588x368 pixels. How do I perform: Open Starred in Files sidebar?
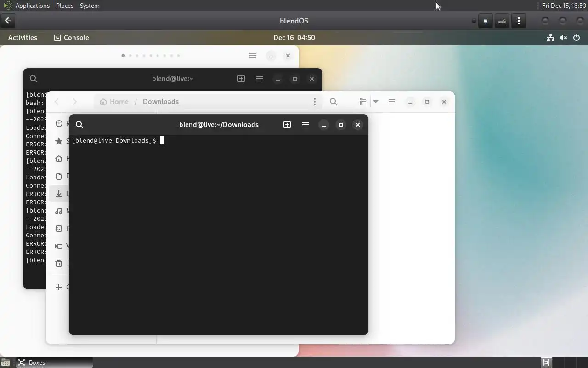59,141
